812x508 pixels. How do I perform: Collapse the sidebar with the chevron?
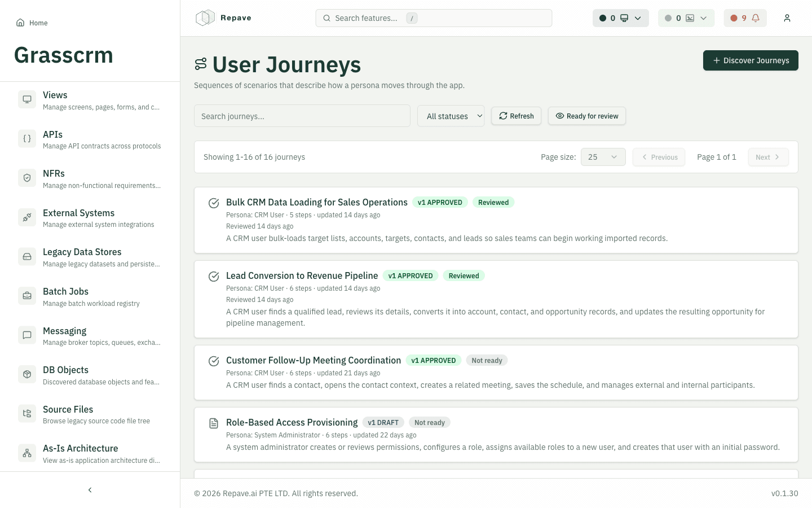click(90, 490)
